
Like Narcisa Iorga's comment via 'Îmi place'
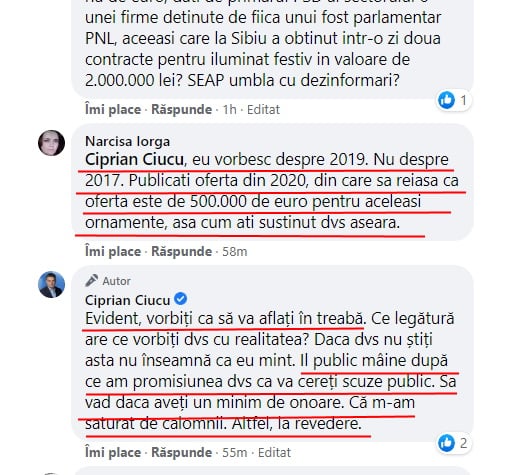113,251
